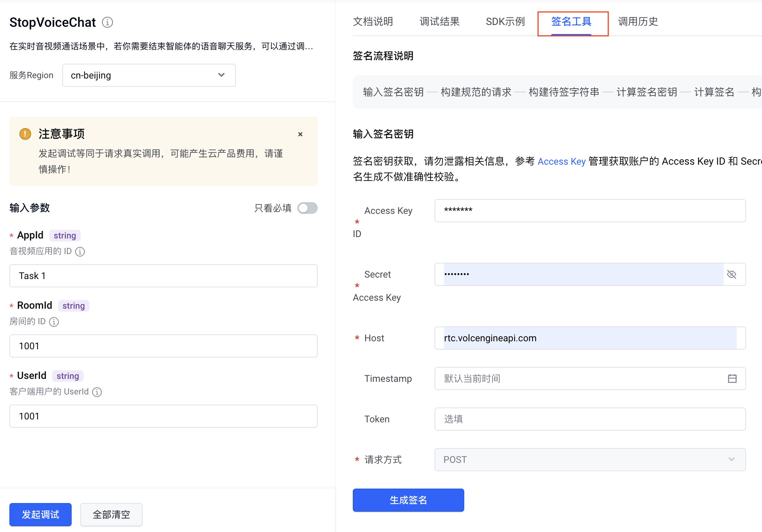Open the 调用历史 tab
The image size is (762, 532).
(x=638, y=22)
